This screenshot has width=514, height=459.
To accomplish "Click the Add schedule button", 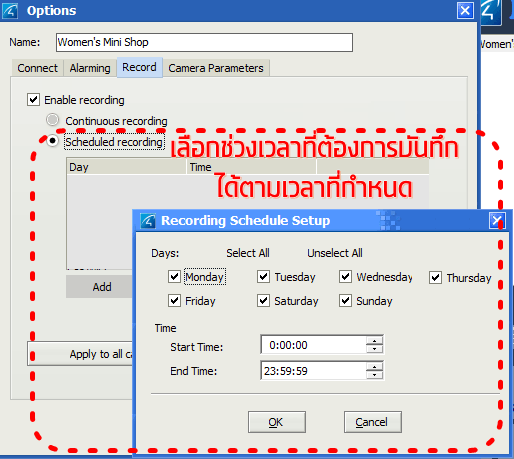I will [x=101, y=287].
